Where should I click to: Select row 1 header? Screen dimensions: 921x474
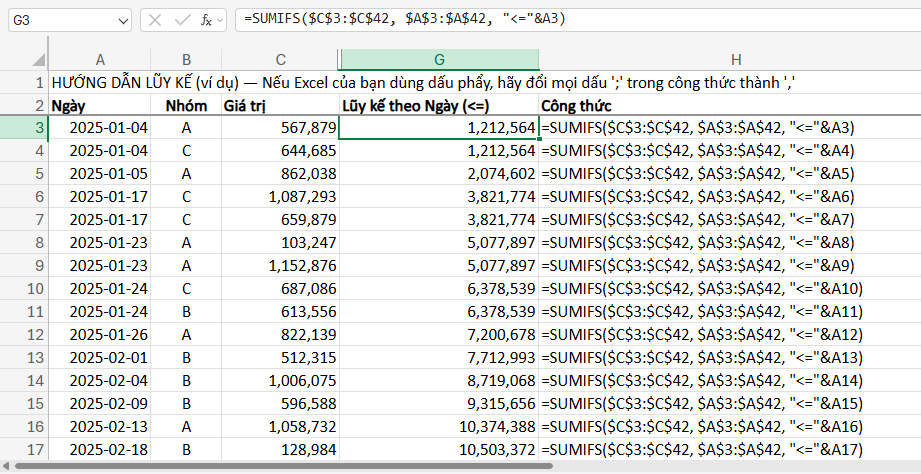24,82
